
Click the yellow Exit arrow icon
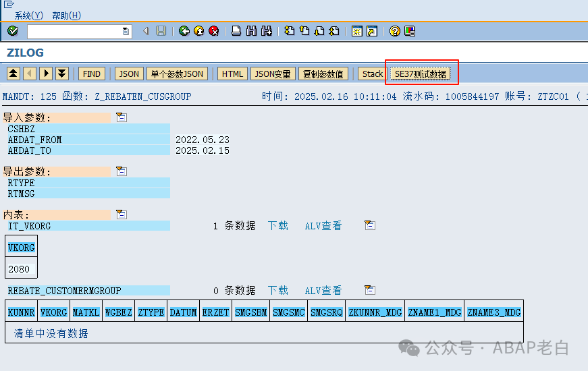(x=198, y=31)
